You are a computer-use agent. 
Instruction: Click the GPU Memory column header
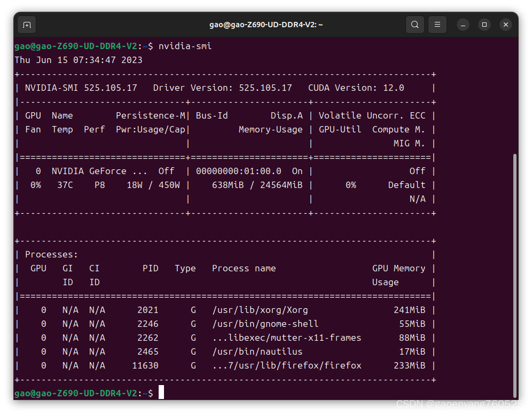pyautogui.click(x=398, y=269)
